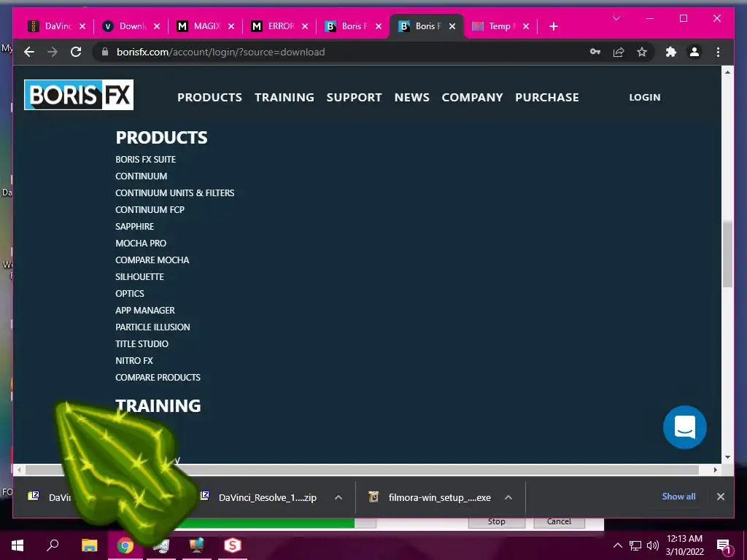Screen dimensions: 747x560
Task: Open the BORIS FX SUITE link
Action: click(145, 160)
